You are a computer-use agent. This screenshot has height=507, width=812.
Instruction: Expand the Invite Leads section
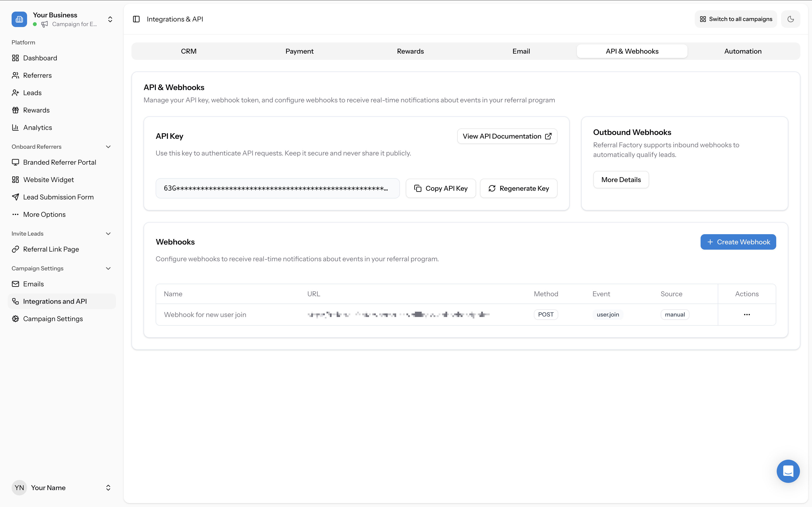pos(108,233)
